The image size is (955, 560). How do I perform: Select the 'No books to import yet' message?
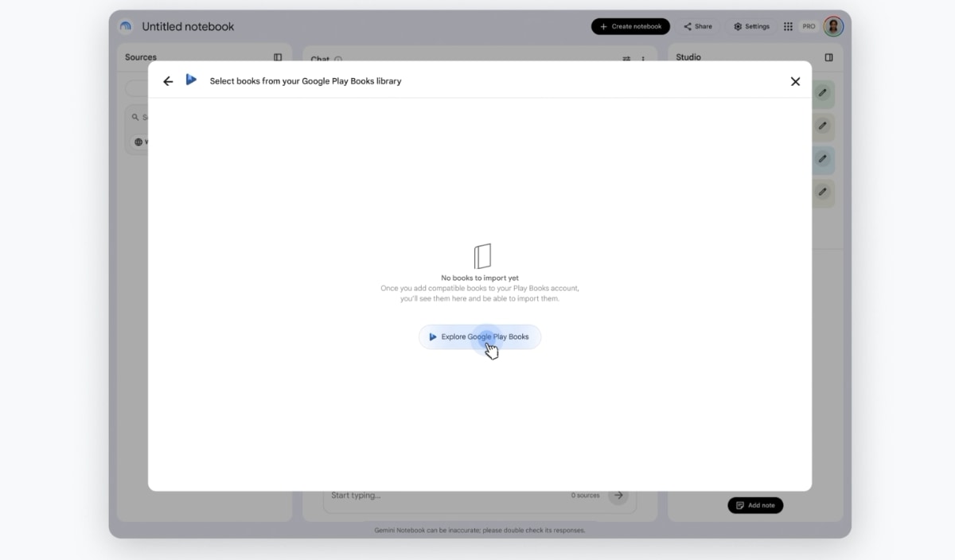[x=480, y=278]
